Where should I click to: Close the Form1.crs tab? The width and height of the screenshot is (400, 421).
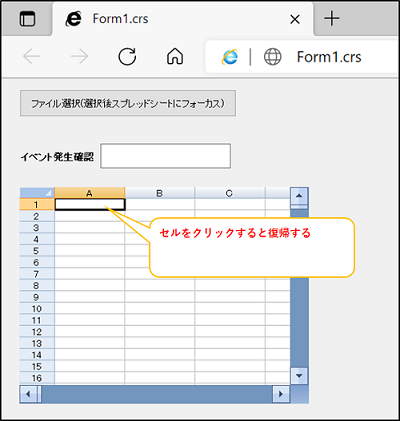pos(295,19)
